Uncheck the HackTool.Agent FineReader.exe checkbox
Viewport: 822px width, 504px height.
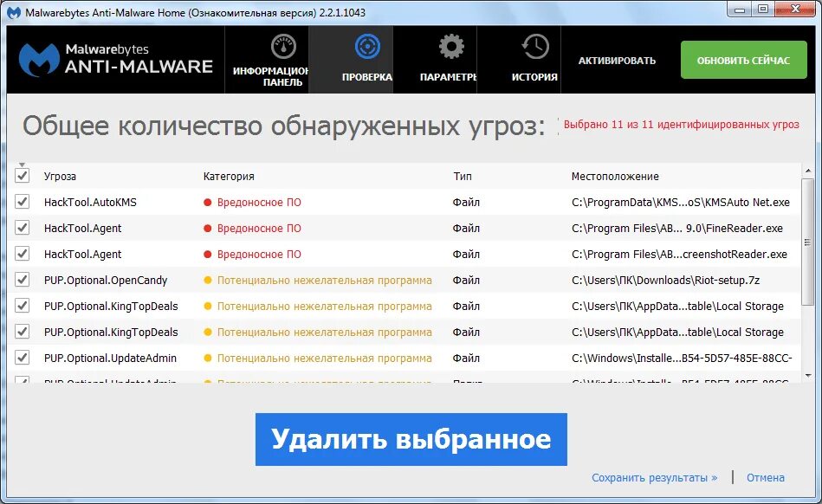coord(22,228)
